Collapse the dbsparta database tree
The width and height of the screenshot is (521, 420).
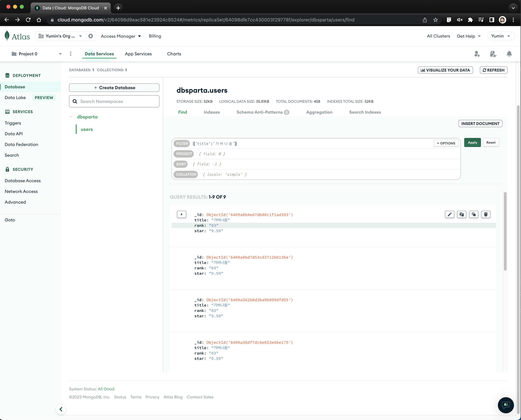71,117
